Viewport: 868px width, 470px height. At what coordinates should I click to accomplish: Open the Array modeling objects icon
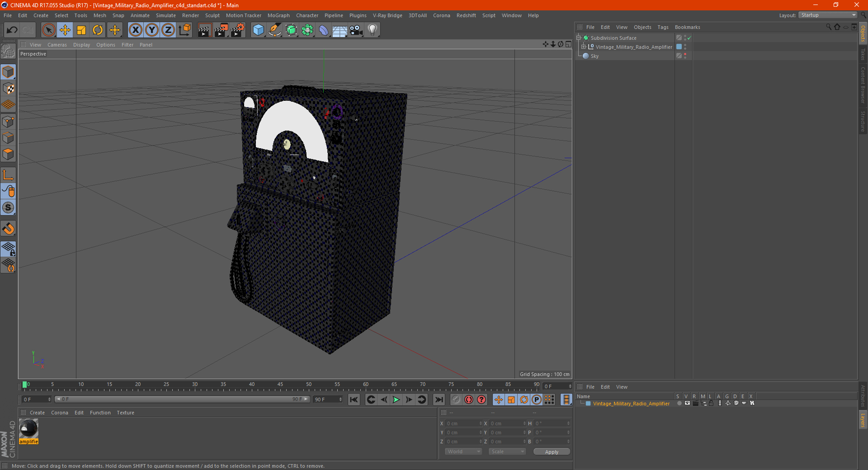click(x=307, y=30)
